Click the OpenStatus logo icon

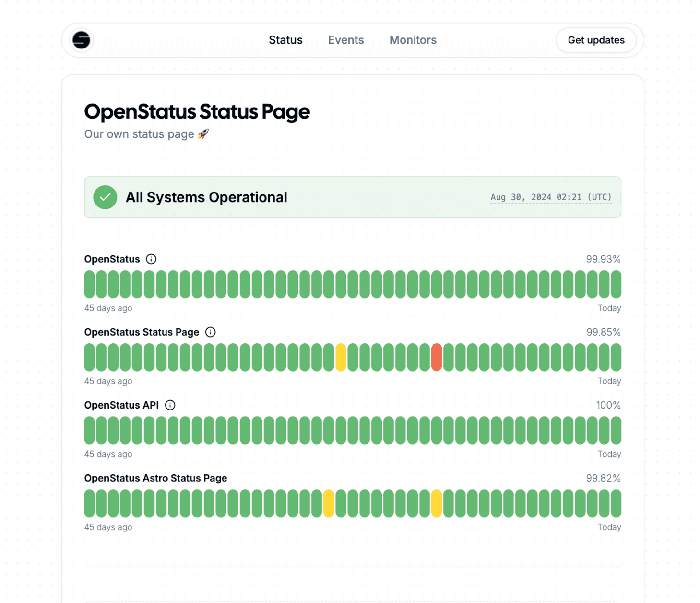[81, 40]
